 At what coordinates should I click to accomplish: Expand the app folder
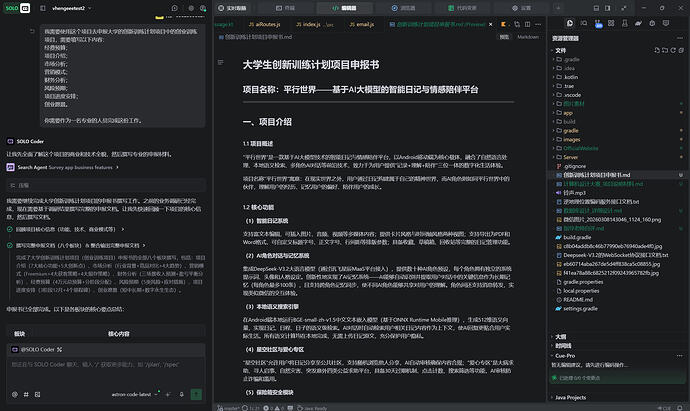point(617,113)
